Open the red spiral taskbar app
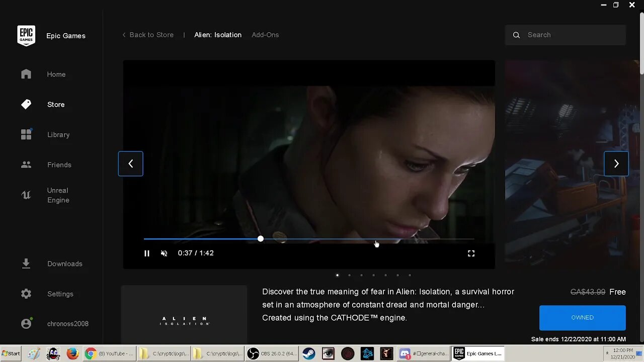 348,354
